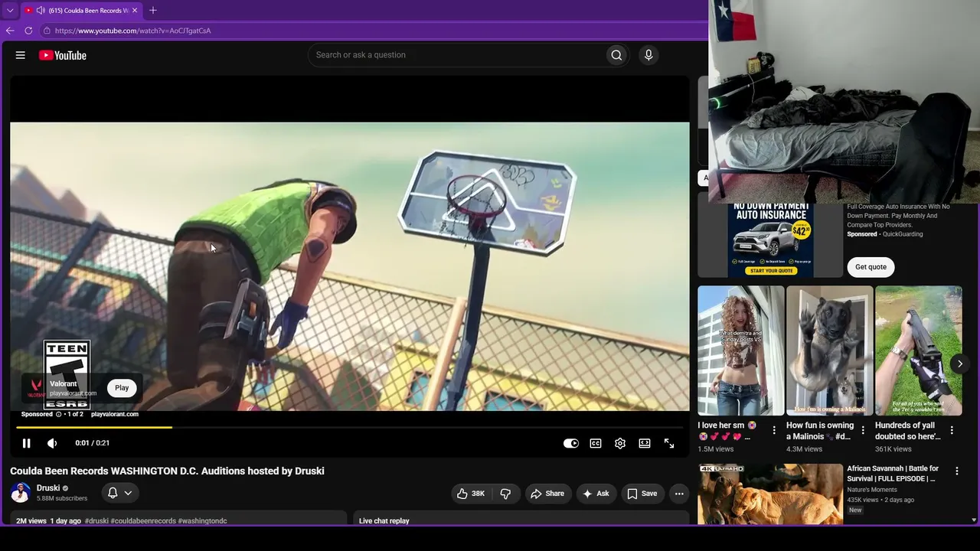Click the QuickGuarding sponsor name
Screen dimensions: 980x551
click(903, 234)
